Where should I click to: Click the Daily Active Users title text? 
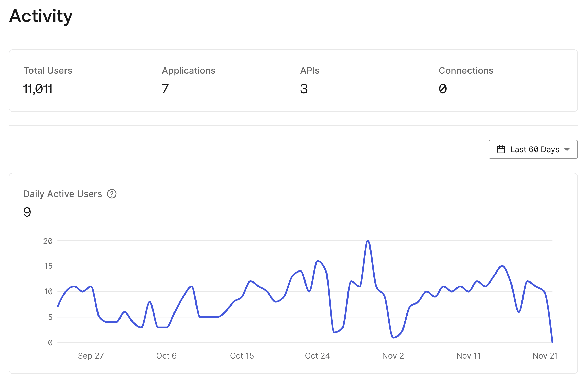point(63,194)
